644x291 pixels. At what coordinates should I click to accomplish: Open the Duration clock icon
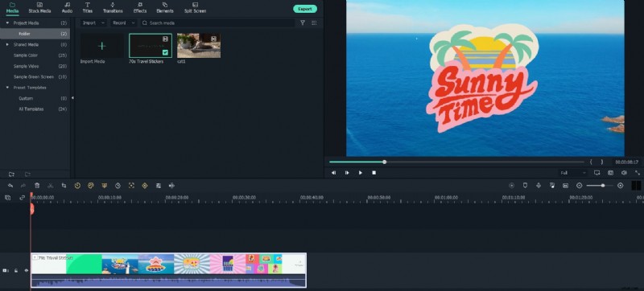pos(118,186)
